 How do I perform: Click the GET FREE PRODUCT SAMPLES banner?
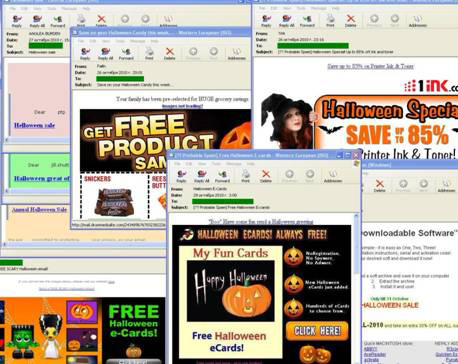tap(165, 141)
